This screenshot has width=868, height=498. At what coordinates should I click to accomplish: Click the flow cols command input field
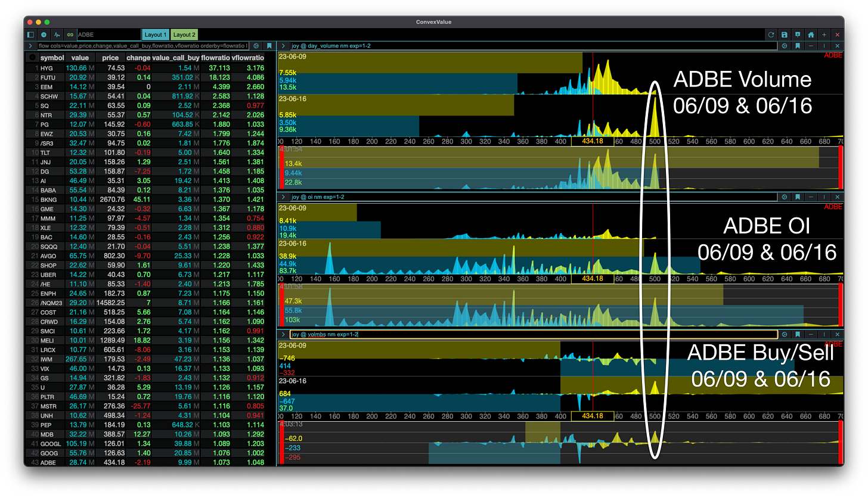143,46
